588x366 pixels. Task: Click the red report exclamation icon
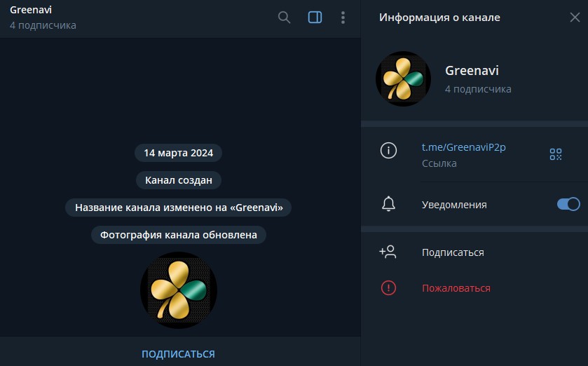click(x=388, y=288)
